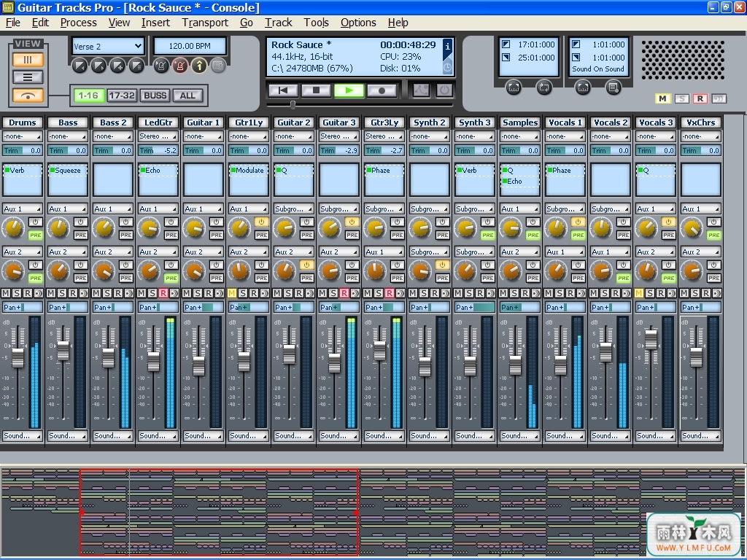Open the LedGtr Stereo input dropdown
747x560 pixels.
click(158, 136)
